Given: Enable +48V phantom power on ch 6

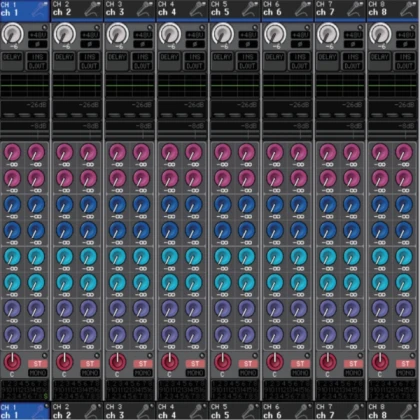Looking at the screenshot, I should [300, 35].
